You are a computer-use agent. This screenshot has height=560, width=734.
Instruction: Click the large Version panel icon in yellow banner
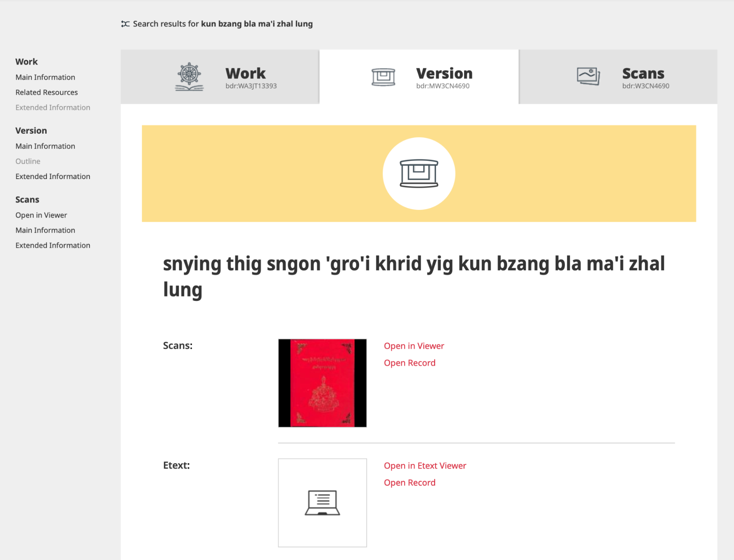pyautogui.click(x=419, y=173)
